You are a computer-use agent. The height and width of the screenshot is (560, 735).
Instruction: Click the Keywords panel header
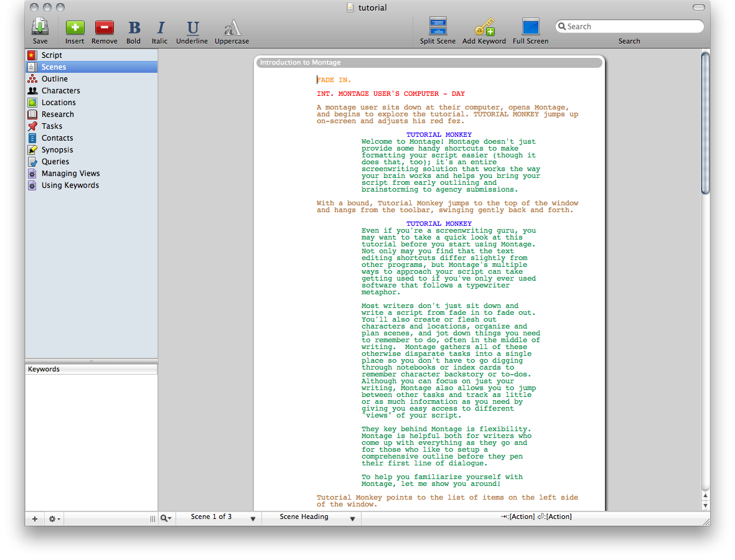coord(91,369)
